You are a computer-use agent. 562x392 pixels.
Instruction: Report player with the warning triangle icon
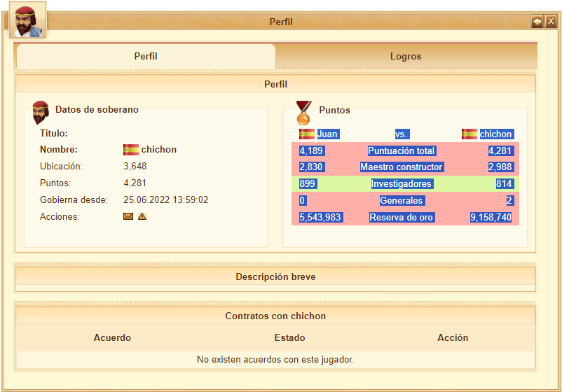pyautogui.click(x=142, y=216)
